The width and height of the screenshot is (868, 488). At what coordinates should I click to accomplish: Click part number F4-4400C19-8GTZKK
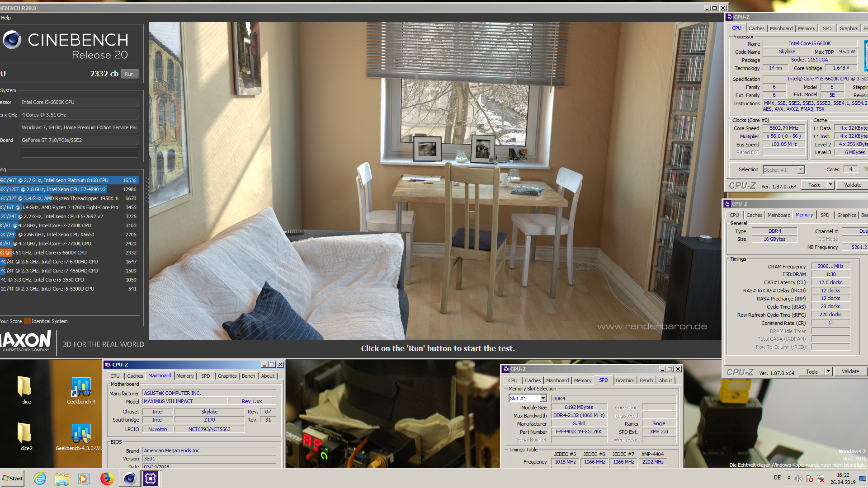click(x=579, y=432)
